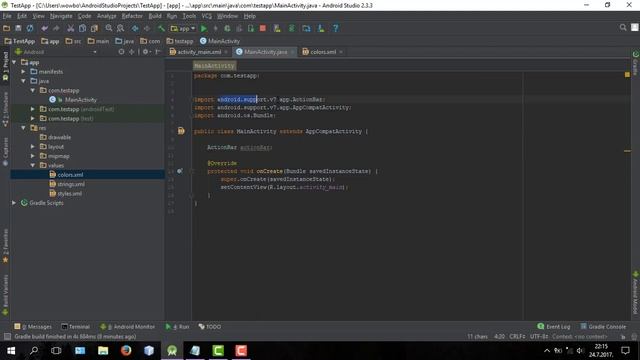Undo the last action in the toolbar
The width and height of the screenshot is (640, 360).
click(44, 28)
